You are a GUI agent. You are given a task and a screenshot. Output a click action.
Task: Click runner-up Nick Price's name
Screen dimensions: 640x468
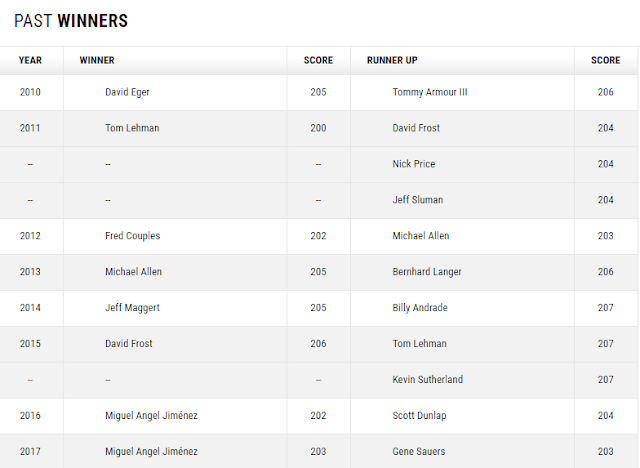pos(414,164)
